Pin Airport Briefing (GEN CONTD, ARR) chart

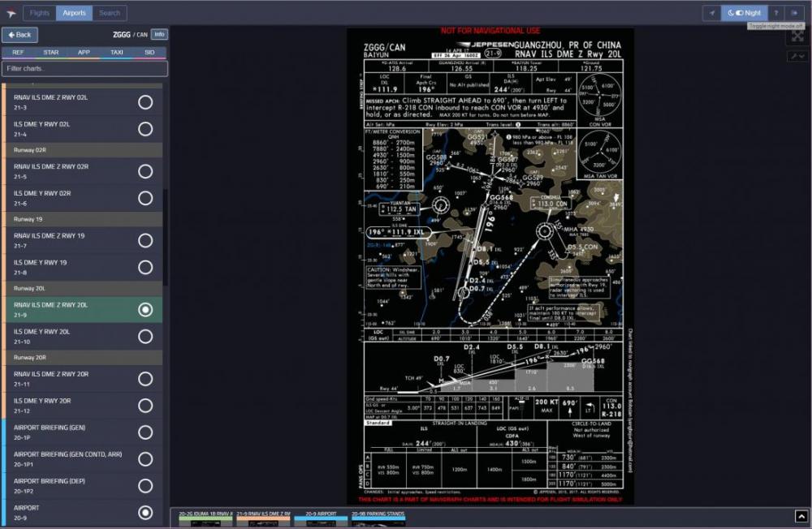[145, 459]
